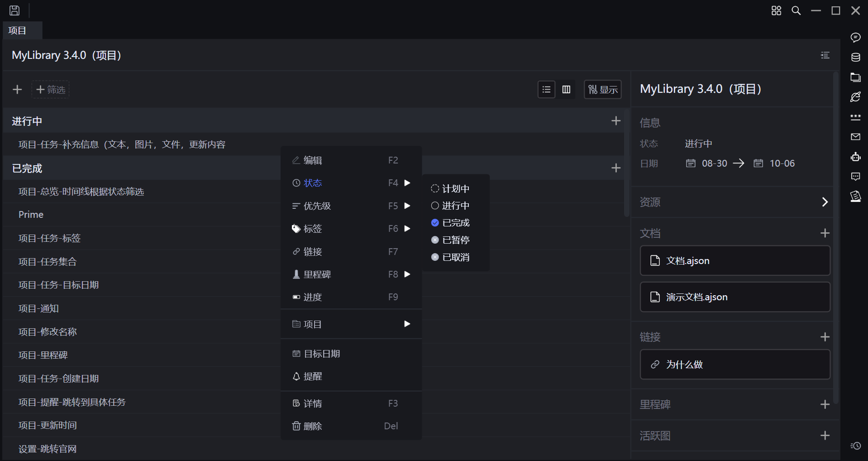Add a new 链接 item

[825, 337]
